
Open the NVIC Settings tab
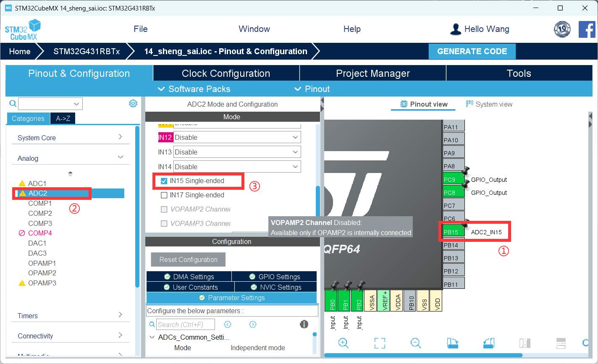click(x=276, y=287)
